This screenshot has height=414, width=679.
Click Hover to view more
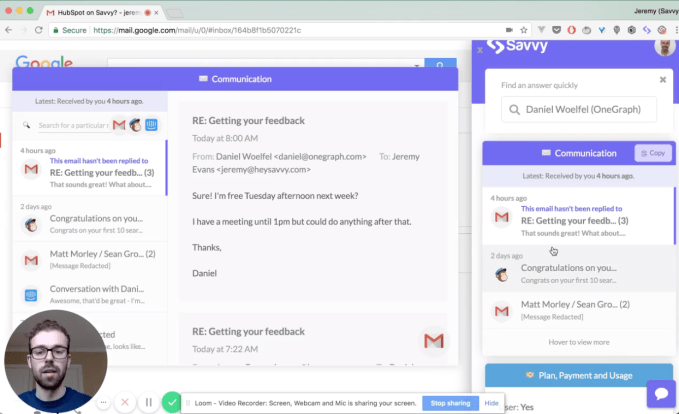point(579,342)
